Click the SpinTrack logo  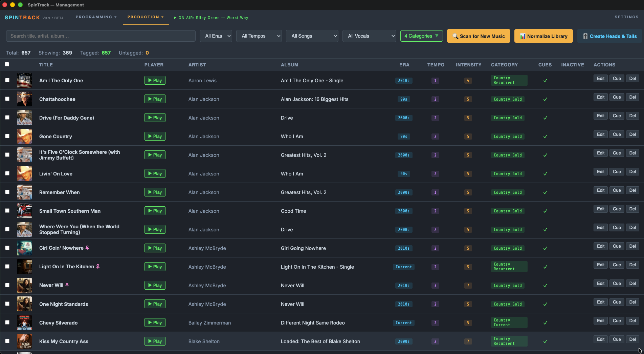pos(22,18)
